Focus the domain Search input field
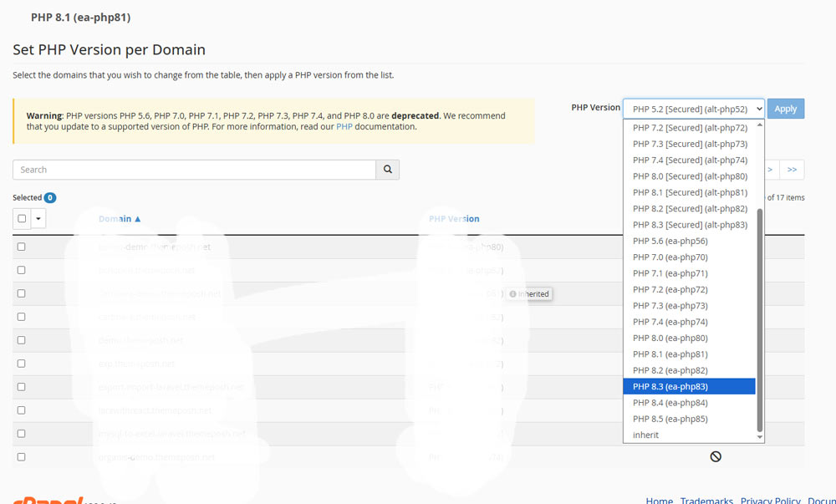 tap(194, 170)
